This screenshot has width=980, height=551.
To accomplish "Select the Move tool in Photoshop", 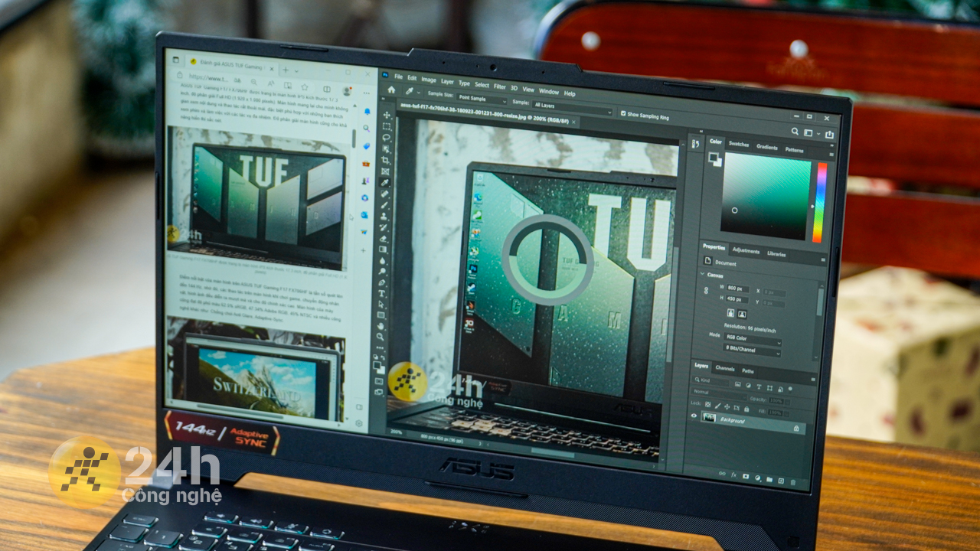I will point(387,115).
